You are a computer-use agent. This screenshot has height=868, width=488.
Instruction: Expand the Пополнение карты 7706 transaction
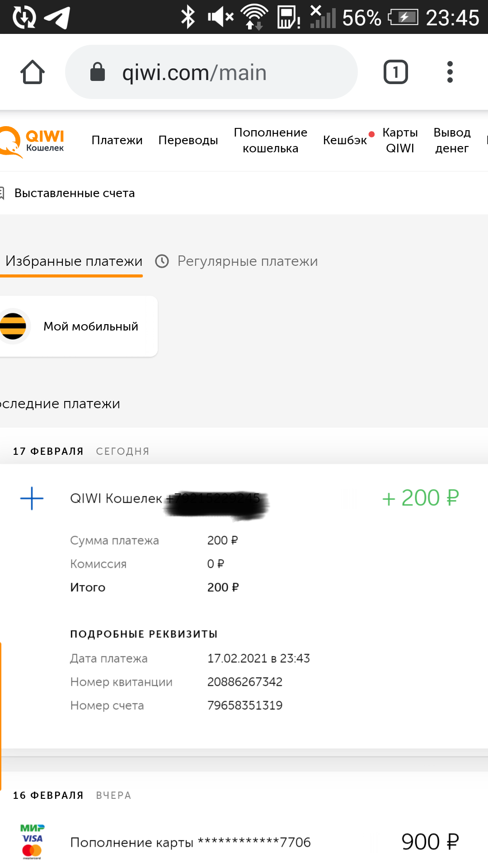click(x=244, y=842)
